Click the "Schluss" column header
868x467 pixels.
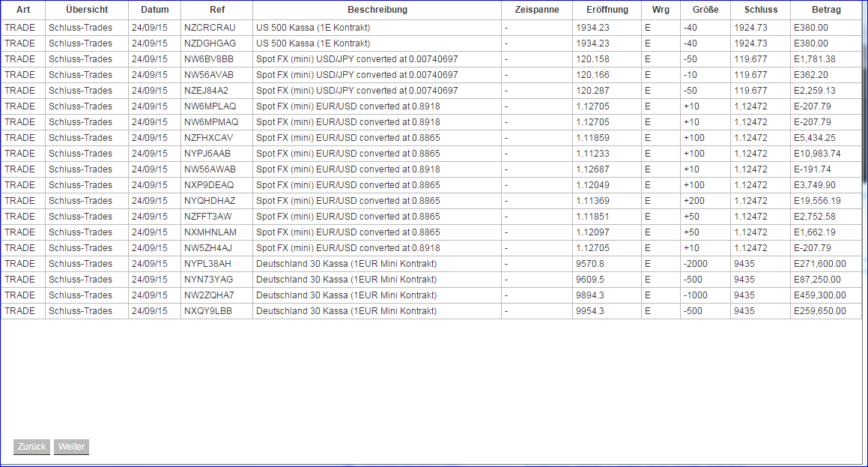pyautogui.click(x=759, y=10)
